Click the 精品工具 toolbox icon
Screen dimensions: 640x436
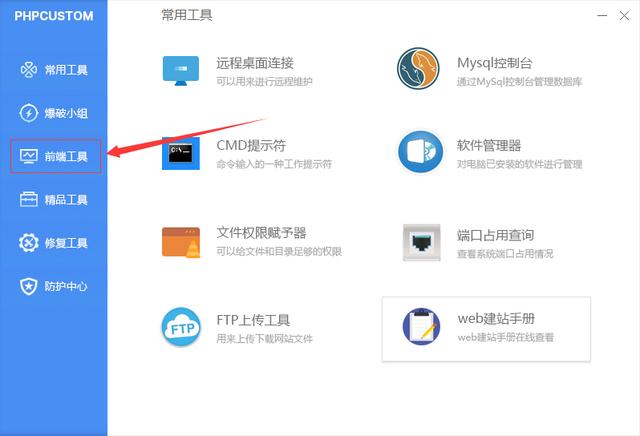pyautogui.click(x=29, y=200)
